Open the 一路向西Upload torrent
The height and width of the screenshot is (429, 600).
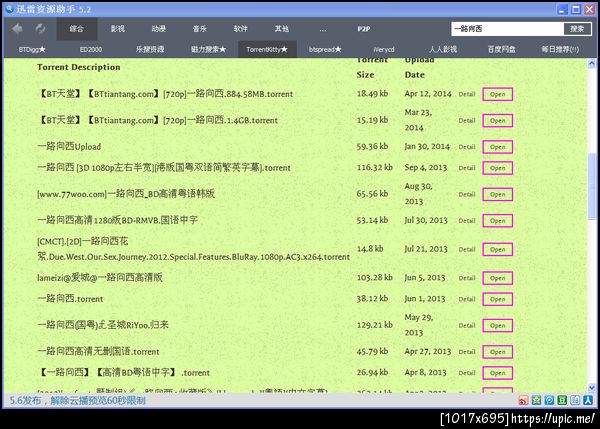coord(497,147)
